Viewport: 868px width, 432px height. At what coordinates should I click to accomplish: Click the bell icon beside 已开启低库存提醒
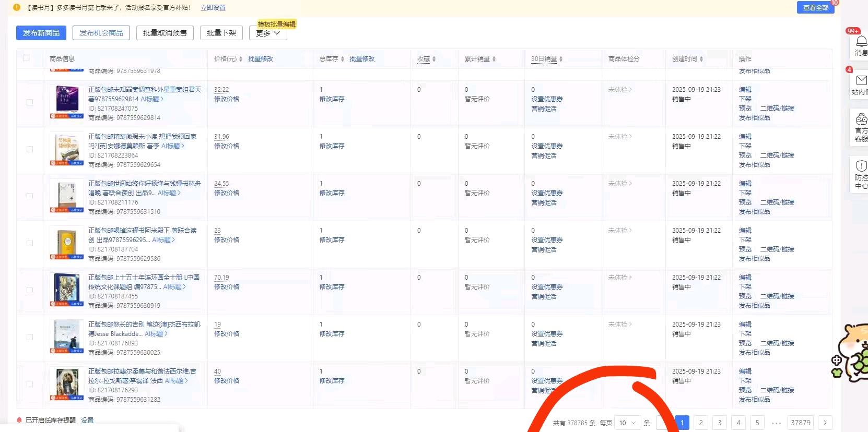tap(19, 420)
